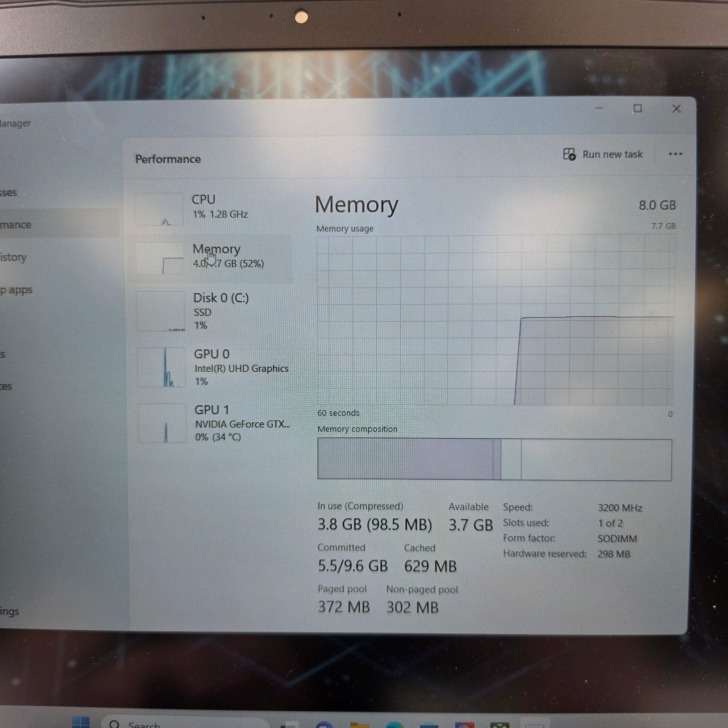Select the CPU performance entry
728x728 pixels.
(x=213, y=209)
